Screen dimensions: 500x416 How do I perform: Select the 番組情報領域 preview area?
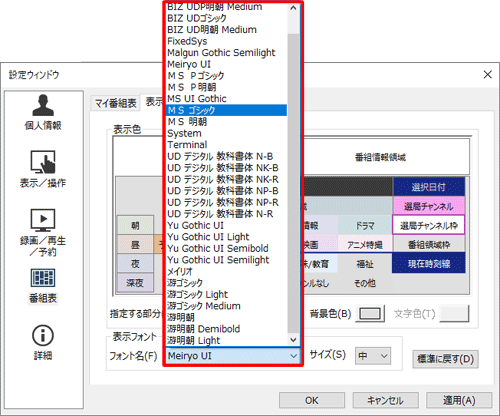380,157
